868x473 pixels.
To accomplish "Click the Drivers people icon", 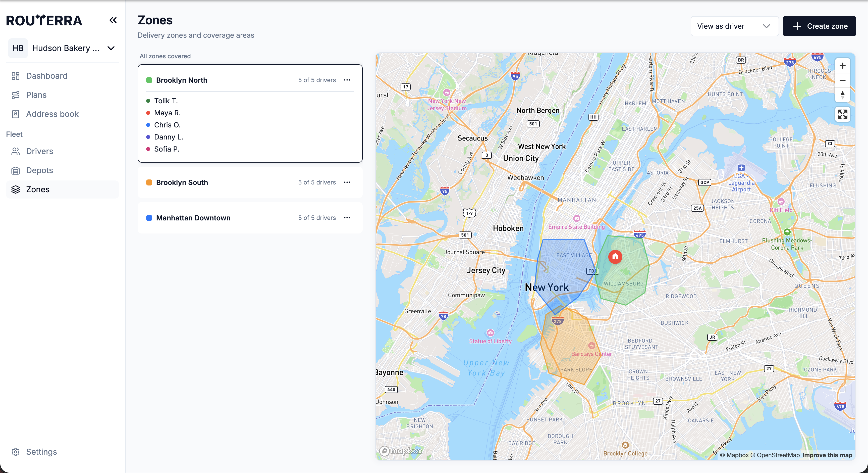I will click(16, 151).
